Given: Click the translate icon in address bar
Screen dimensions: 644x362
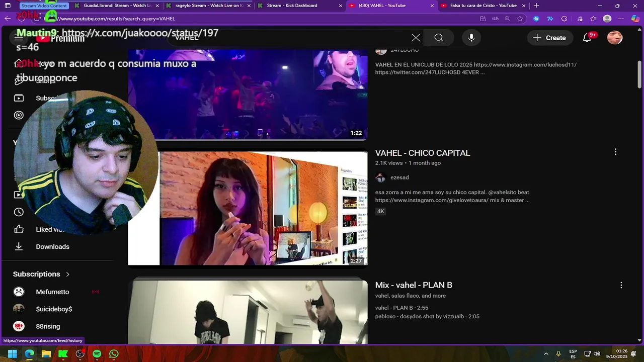Looking at the screenshot, I should tap(495, 19).
